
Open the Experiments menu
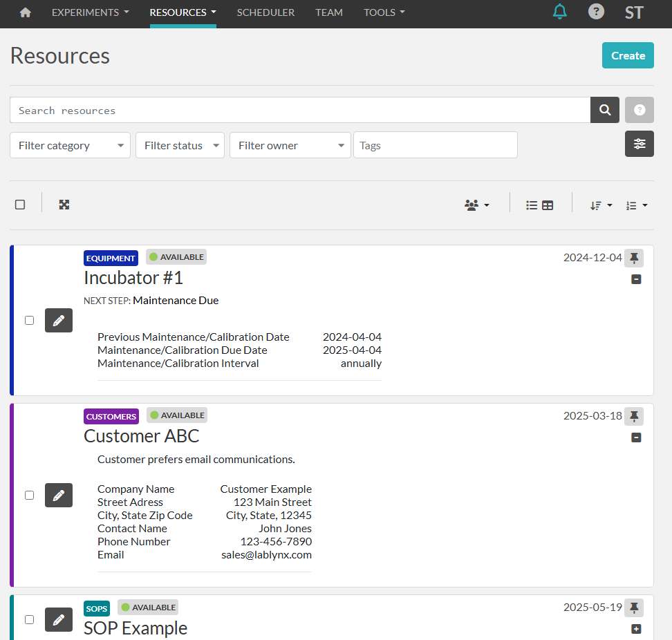(90, 12)
